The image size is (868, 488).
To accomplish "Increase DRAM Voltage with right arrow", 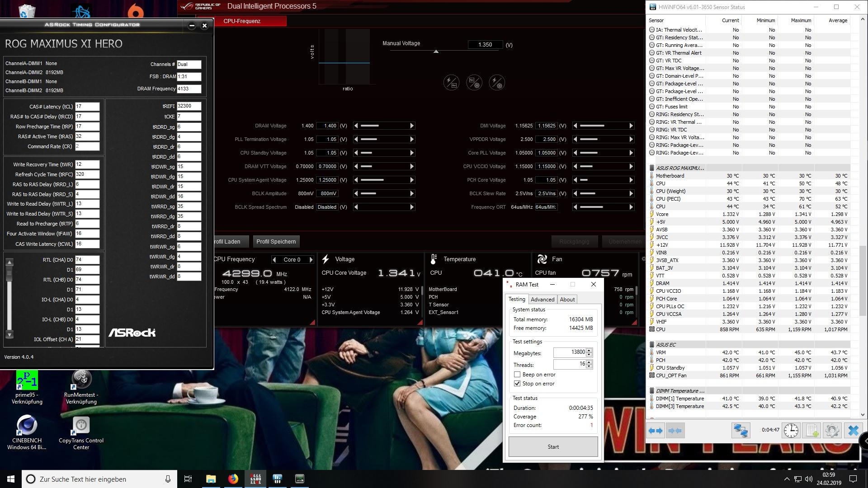I will click(x=412, y=126).
